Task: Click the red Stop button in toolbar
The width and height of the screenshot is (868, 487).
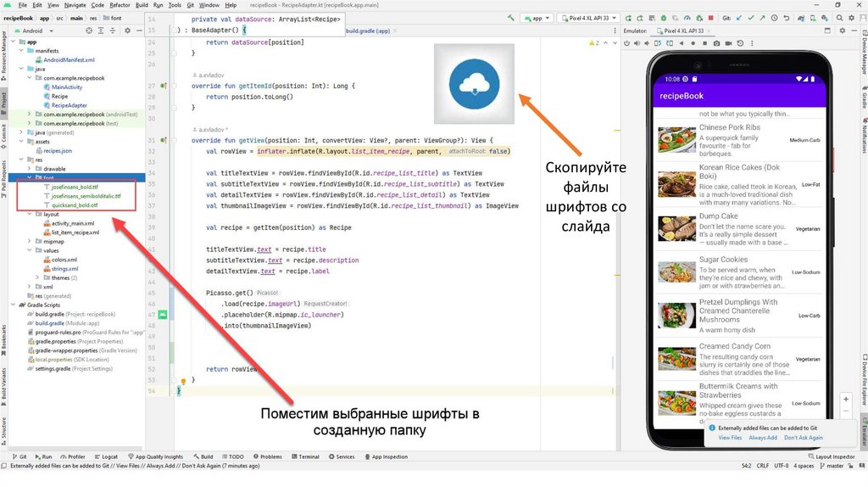Action: pos(710,18)
